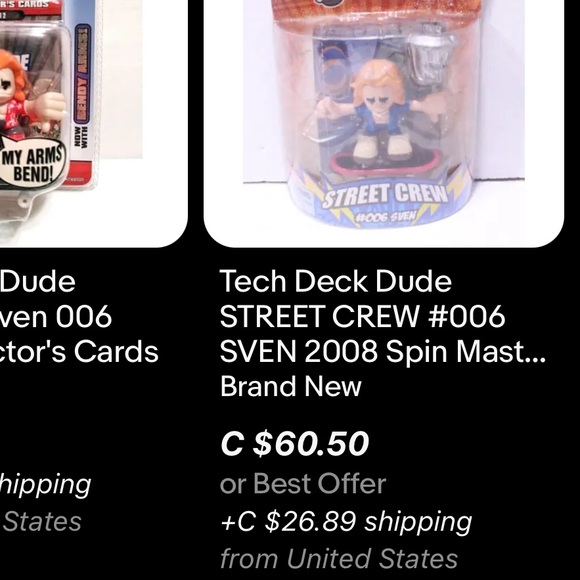Click the orange-haired figure in left photo
The height and width of the screenshot is (580, 580).
pos(26,98)
